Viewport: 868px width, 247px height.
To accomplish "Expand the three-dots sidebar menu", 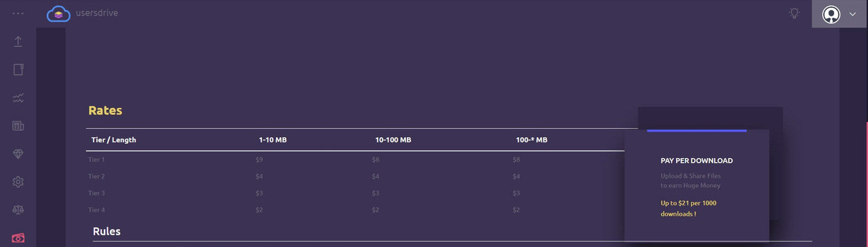I will tap(18, 14).
